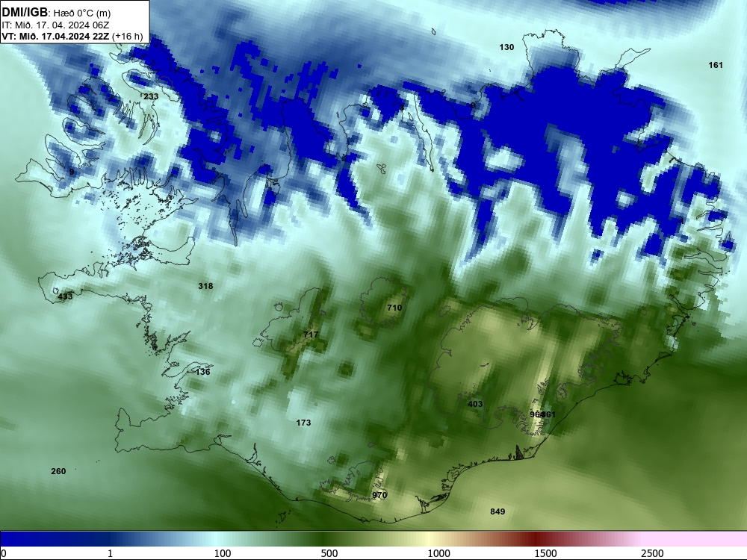Click the VT valid time line 22Z (+16 h)
The width and height of the screenshot is (747, 560).
coord(72,36)
